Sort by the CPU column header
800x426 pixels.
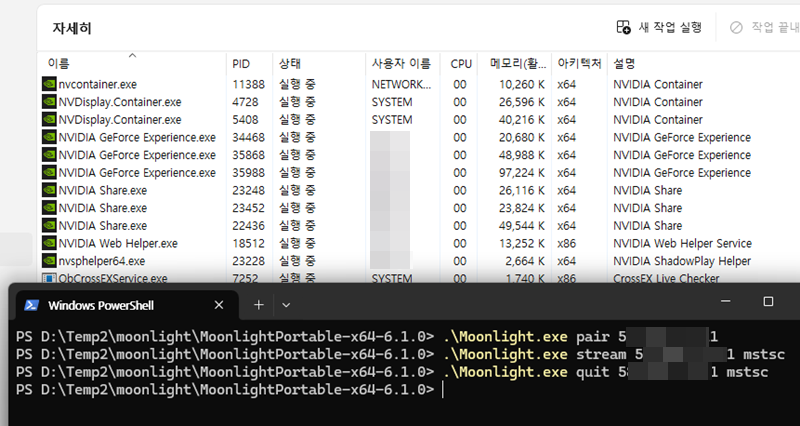(x=461, y=64)
